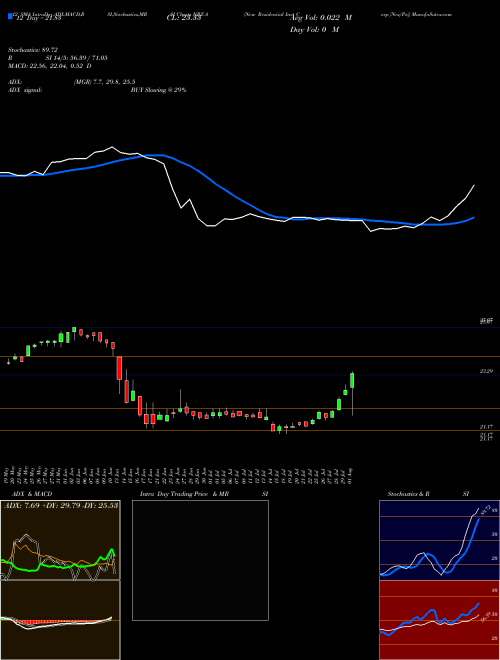Image resolution: width=500 pixels, height=660 pixels.
Task: Click the 'Stochastics & R' panel title
Action: 409,494
